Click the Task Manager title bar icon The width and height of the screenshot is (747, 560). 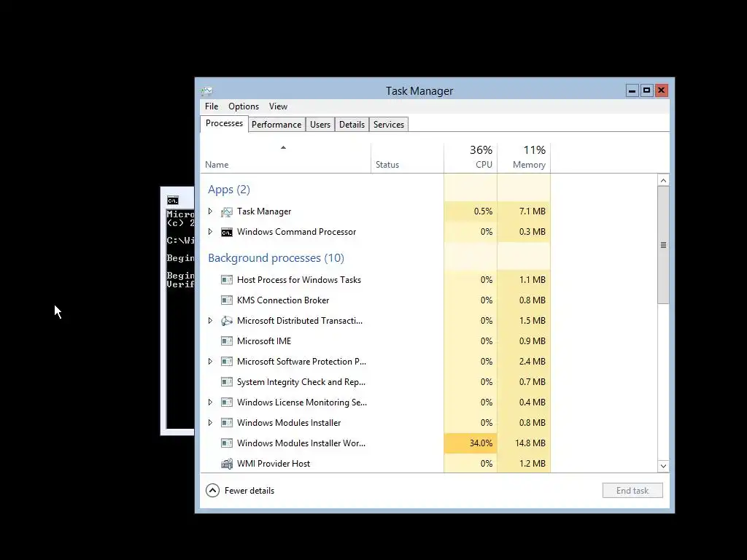[206, 91]
